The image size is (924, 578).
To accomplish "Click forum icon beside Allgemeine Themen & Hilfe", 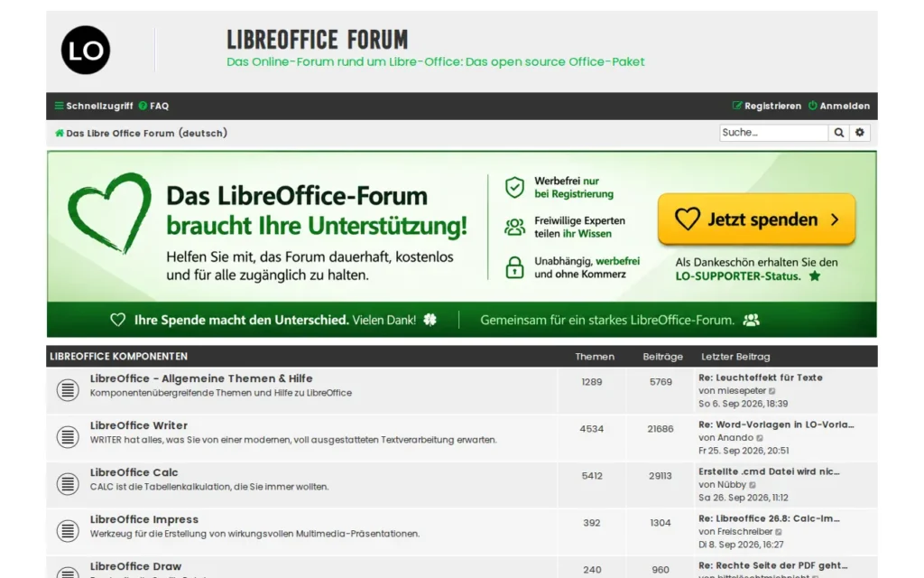I will (68, 390).
